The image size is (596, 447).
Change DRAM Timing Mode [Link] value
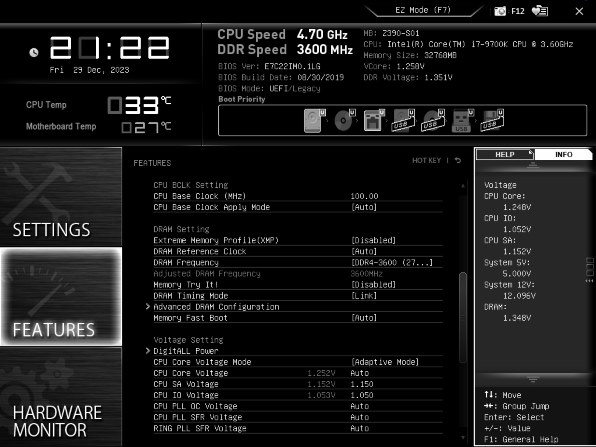coord(364,296)
